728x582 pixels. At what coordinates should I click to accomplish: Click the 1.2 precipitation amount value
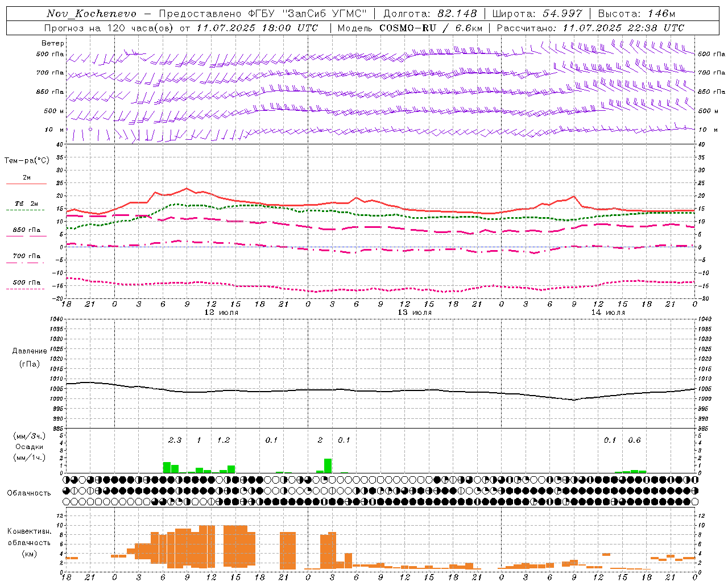pos(224,440)
